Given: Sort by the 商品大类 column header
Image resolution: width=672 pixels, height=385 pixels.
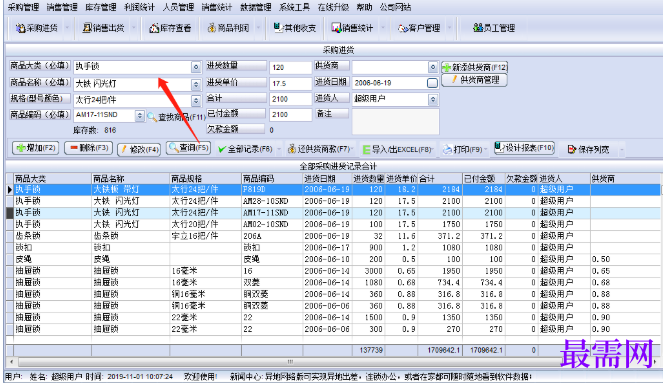Looking at the screenshot, I should (52, 178).
